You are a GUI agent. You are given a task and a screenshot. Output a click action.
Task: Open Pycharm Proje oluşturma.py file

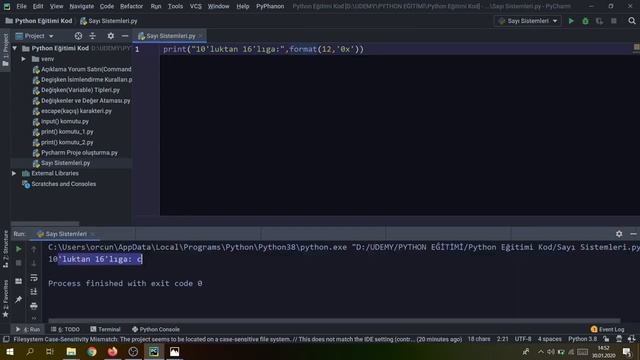click(79, 153)
